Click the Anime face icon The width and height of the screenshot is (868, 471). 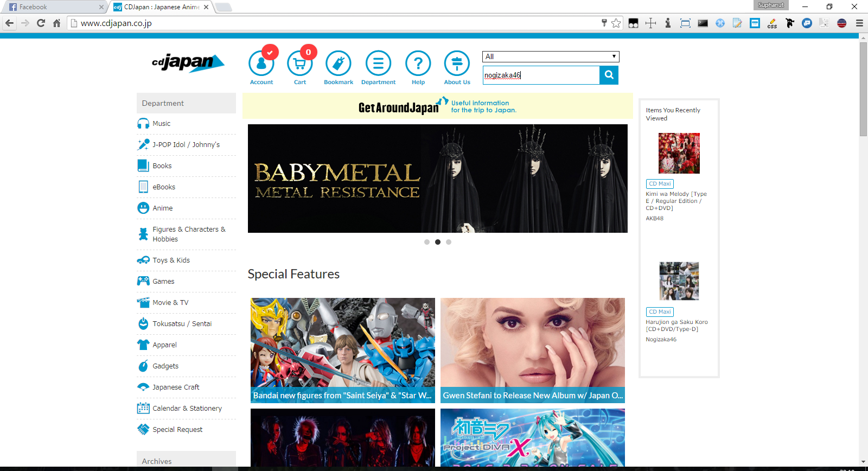(143, 208)
